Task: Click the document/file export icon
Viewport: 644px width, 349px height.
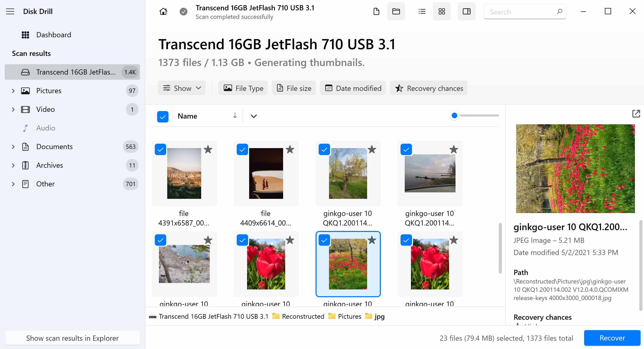Action: pyautogui.click(x=376, y=12)
